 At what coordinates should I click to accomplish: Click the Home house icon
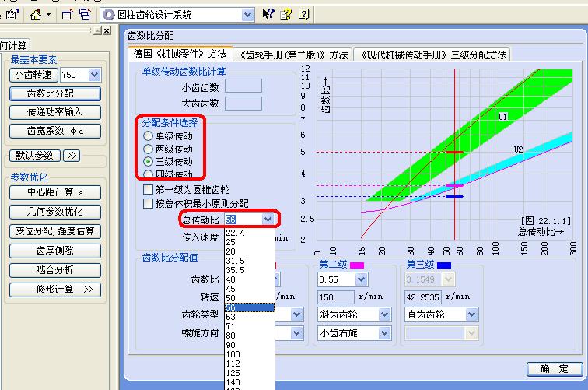pos(36,15)
